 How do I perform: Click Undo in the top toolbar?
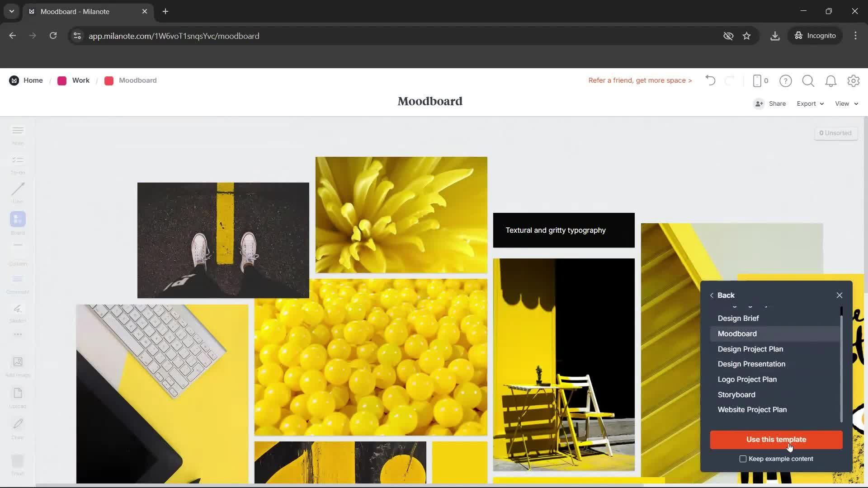710,80
